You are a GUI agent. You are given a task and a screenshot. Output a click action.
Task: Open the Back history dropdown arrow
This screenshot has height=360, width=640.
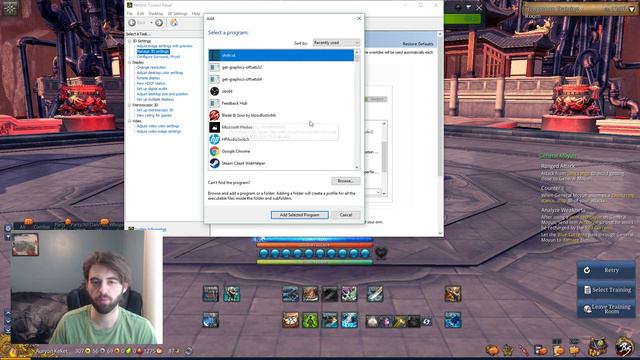pyautogui.click(x=151, y=23)
